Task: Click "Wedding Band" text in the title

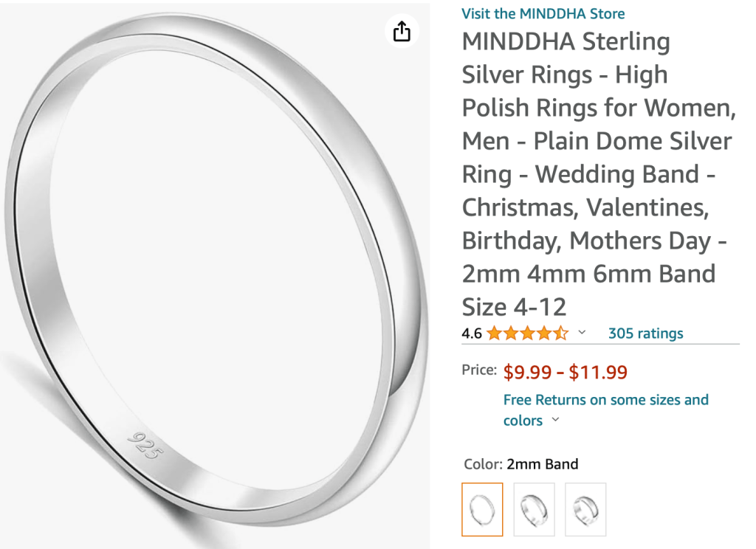Action: (x=617, y=175)
